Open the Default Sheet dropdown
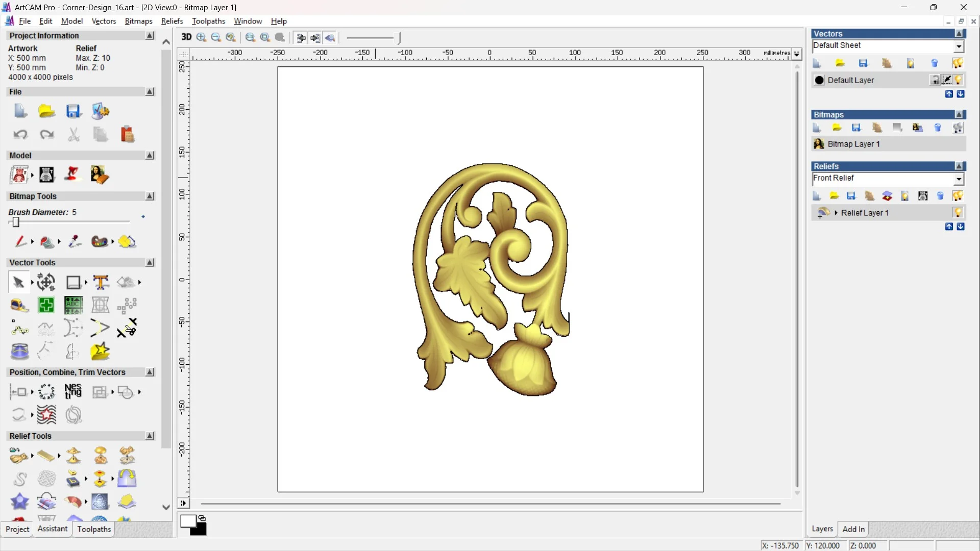 click(x=959, y=46)
